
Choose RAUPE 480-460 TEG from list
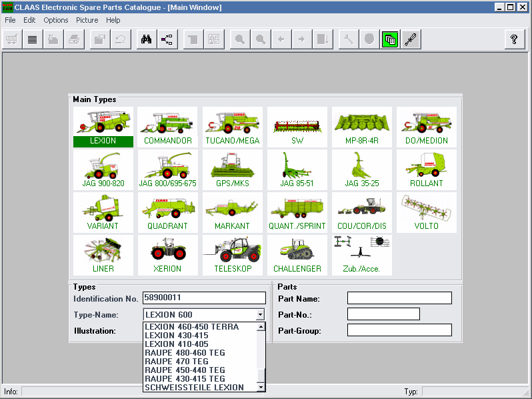click(x=200, y=353)
